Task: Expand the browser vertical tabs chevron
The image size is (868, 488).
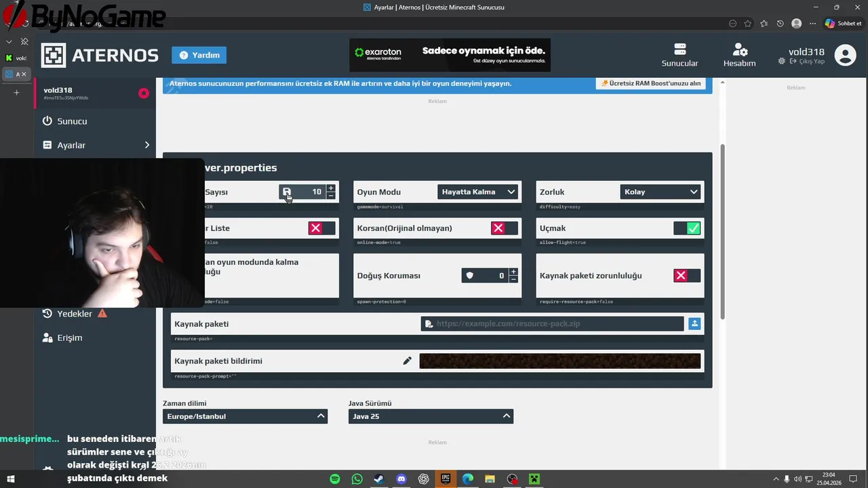Action: (x=9, y=42)
